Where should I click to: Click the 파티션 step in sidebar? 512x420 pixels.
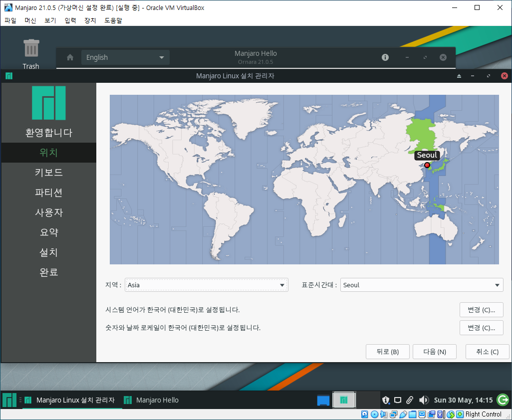pos(48,193)
